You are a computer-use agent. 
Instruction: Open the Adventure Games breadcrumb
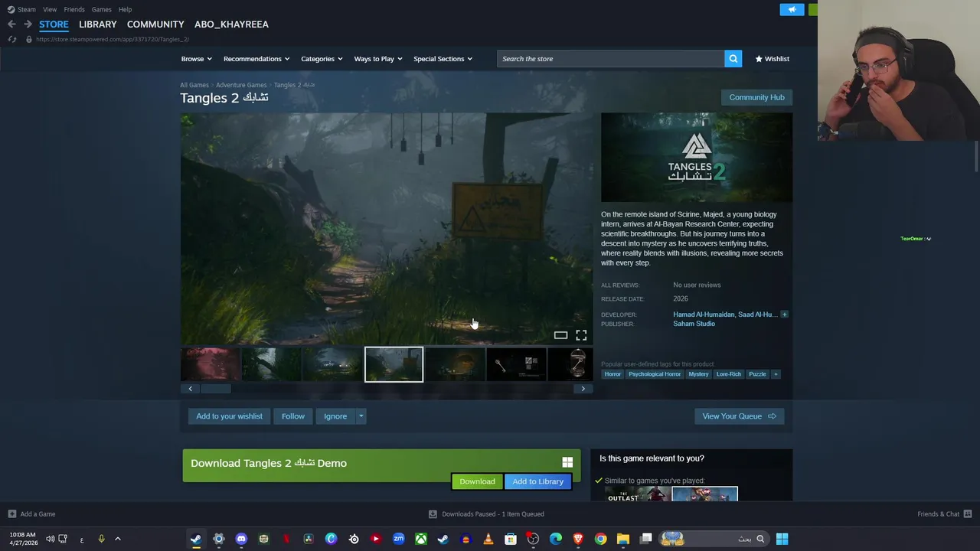(x=241, y=85)
